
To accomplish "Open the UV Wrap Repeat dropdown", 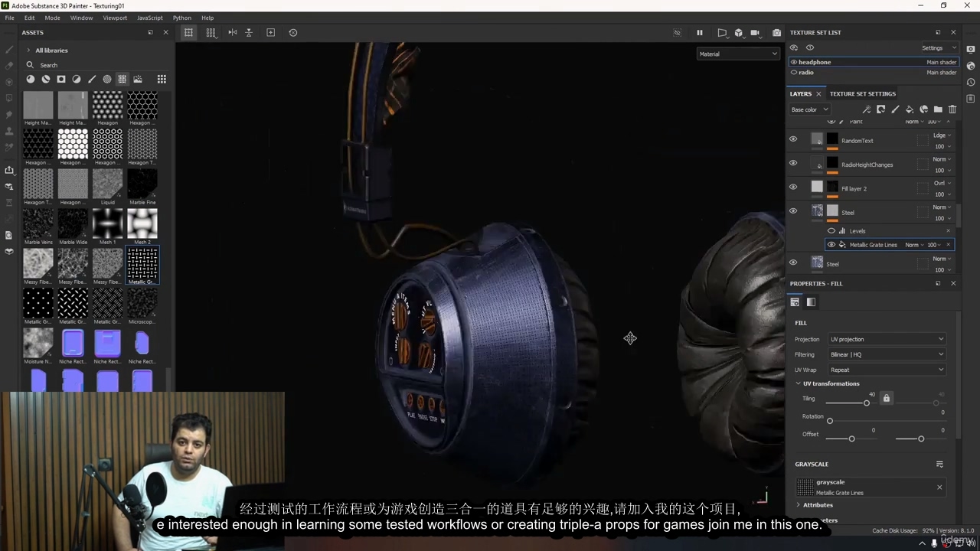I will (887, 370).
